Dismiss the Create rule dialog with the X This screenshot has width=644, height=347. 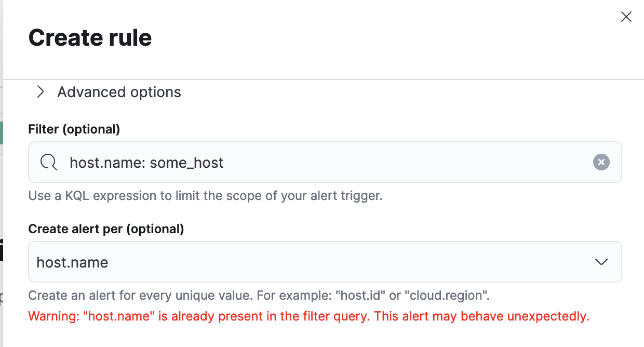[626, 17]
